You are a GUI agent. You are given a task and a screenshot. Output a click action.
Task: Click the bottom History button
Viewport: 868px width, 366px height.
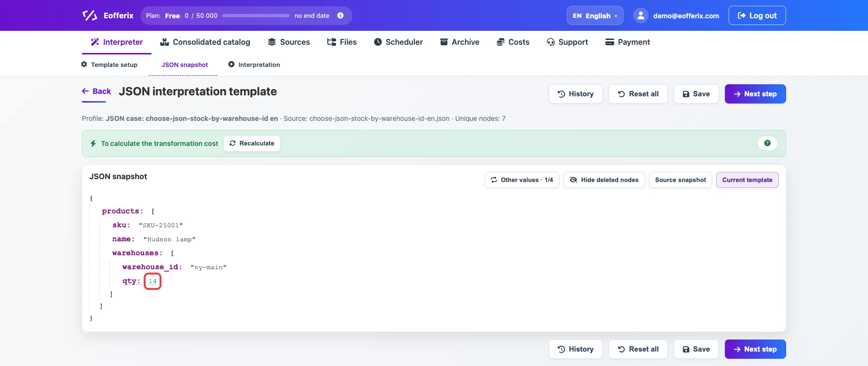576,349
